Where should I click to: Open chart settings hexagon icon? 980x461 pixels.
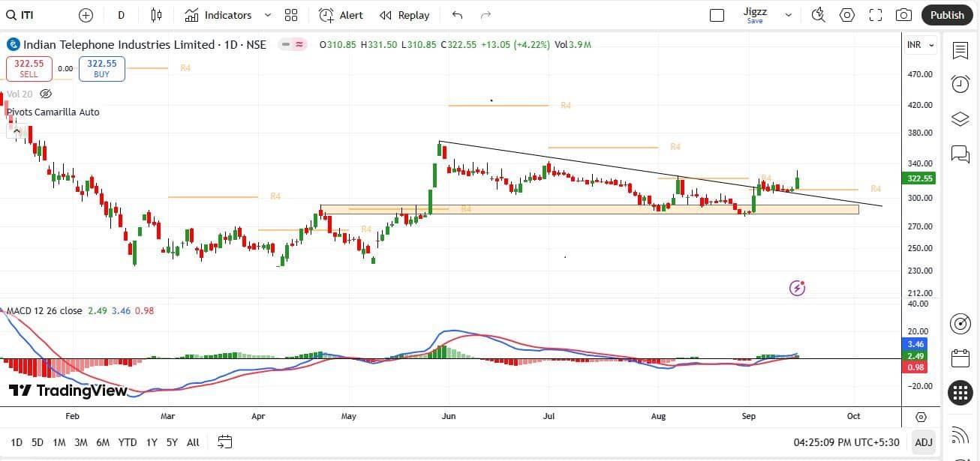[x=847, y=15]
